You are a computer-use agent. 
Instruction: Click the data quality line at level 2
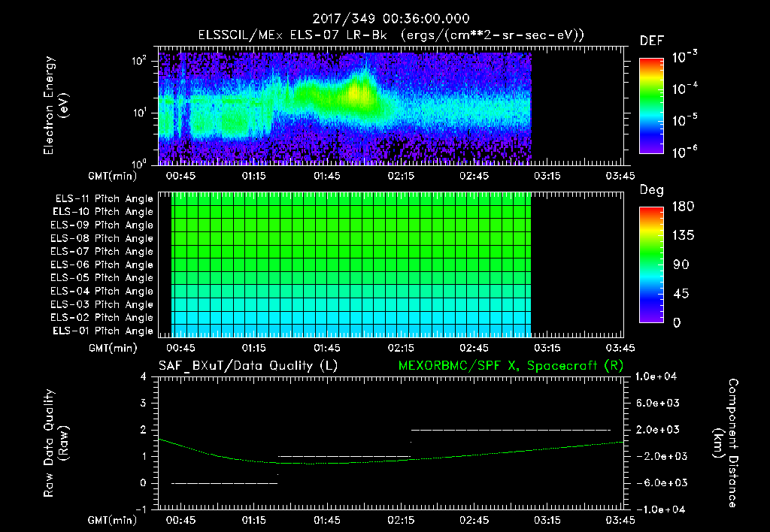tap(511, 430)
